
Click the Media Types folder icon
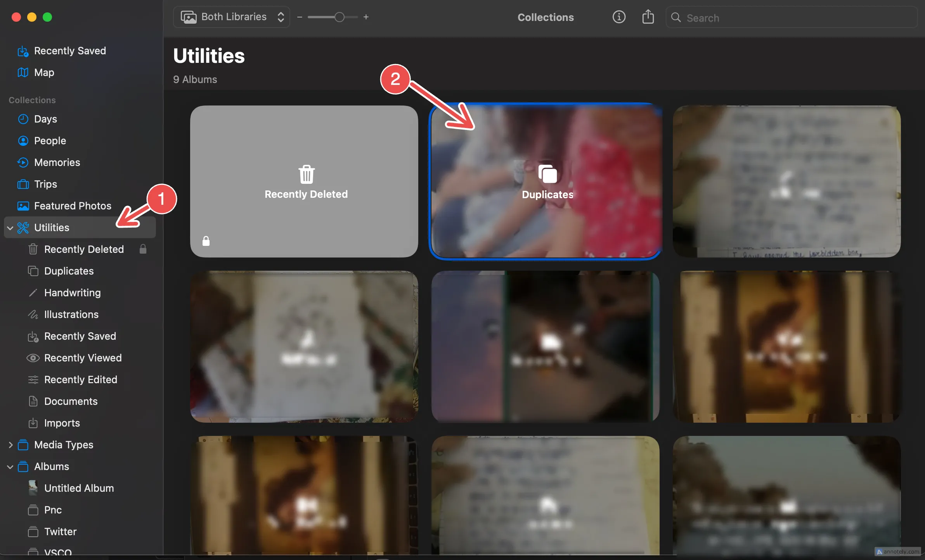tap(23, 445)
